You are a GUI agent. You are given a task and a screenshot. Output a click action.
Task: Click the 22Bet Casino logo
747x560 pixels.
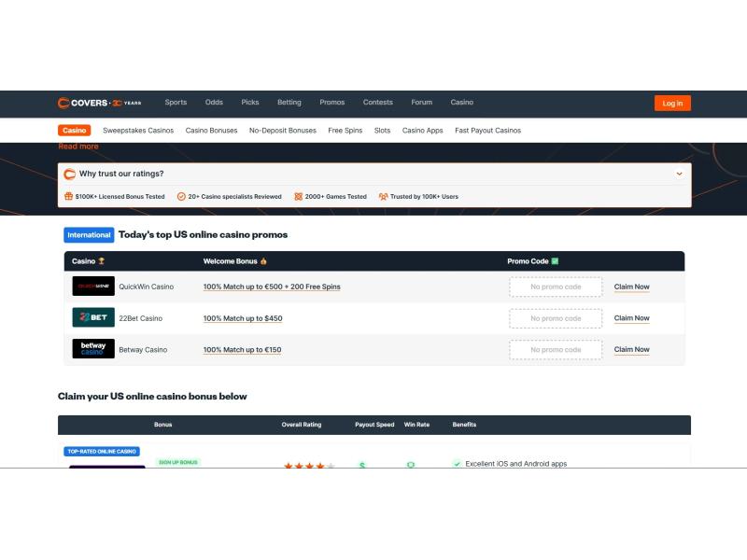tap(93, 317)
